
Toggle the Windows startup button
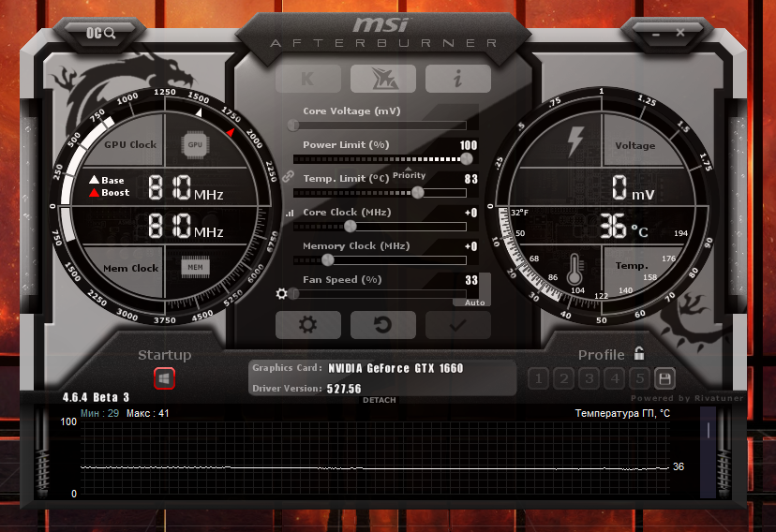click(x=164, y=378)
